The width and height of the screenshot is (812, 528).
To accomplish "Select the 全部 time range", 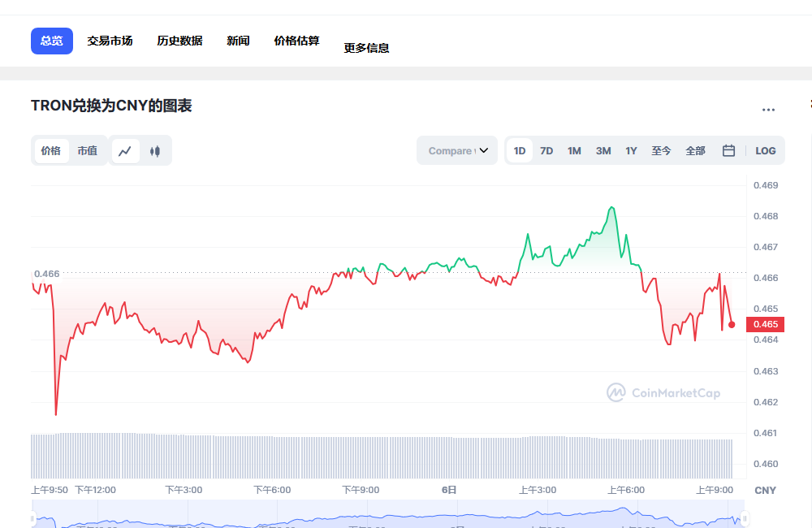I will [696, 151].
